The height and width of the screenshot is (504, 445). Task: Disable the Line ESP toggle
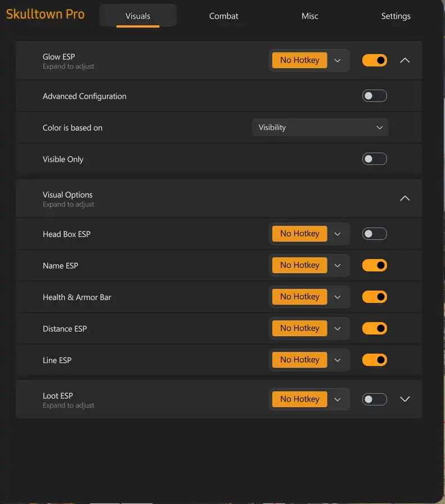(x=374, y=360)
